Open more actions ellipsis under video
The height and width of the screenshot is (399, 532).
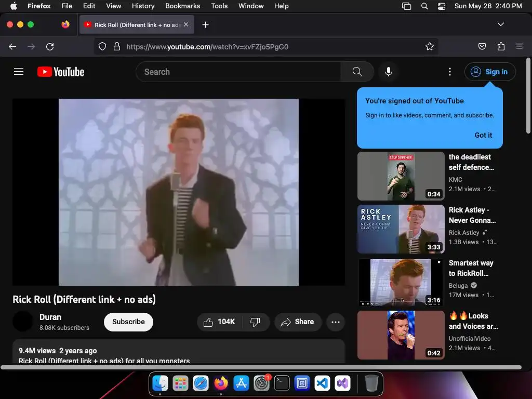click(336, 322)
